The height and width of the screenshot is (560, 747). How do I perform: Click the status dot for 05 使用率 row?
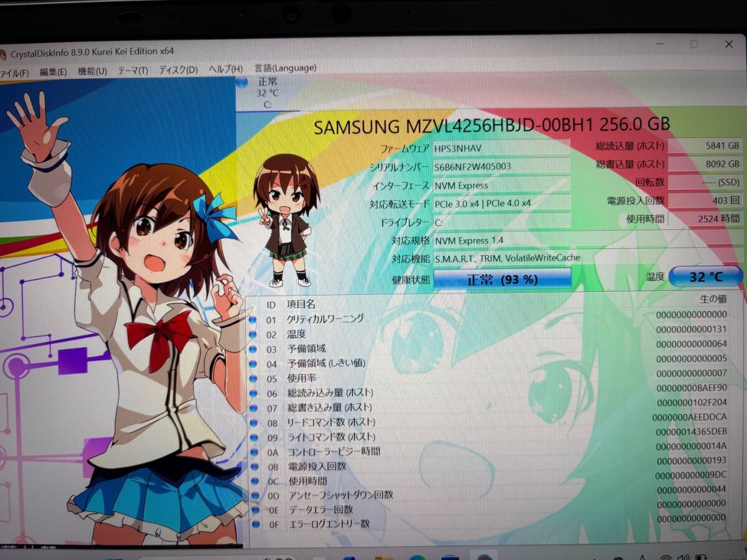tap(253, 379)
